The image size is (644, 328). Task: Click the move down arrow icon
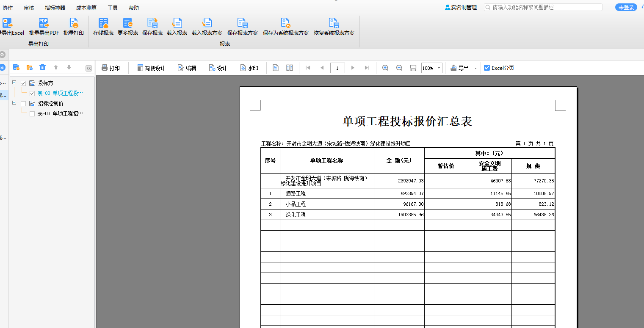coord(69,67)
